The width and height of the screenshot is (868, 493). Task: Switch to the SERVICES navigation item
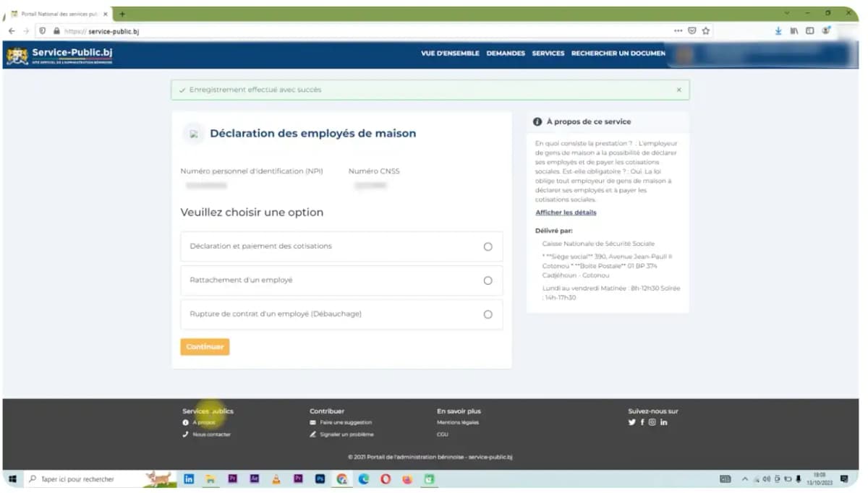coord(548,53)
